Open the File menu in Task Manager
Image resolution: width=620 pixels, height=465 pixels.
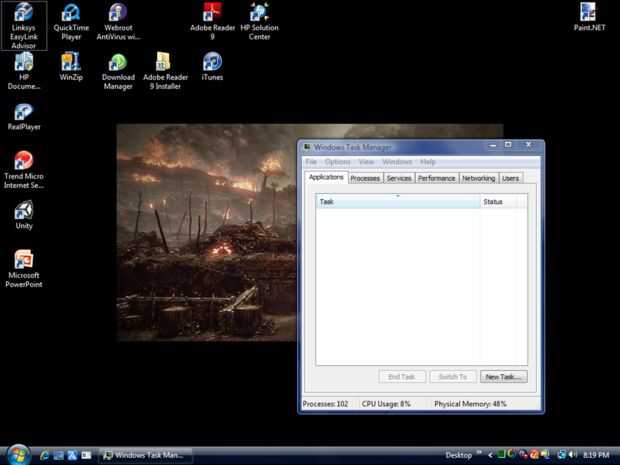(x=311, y=162)
